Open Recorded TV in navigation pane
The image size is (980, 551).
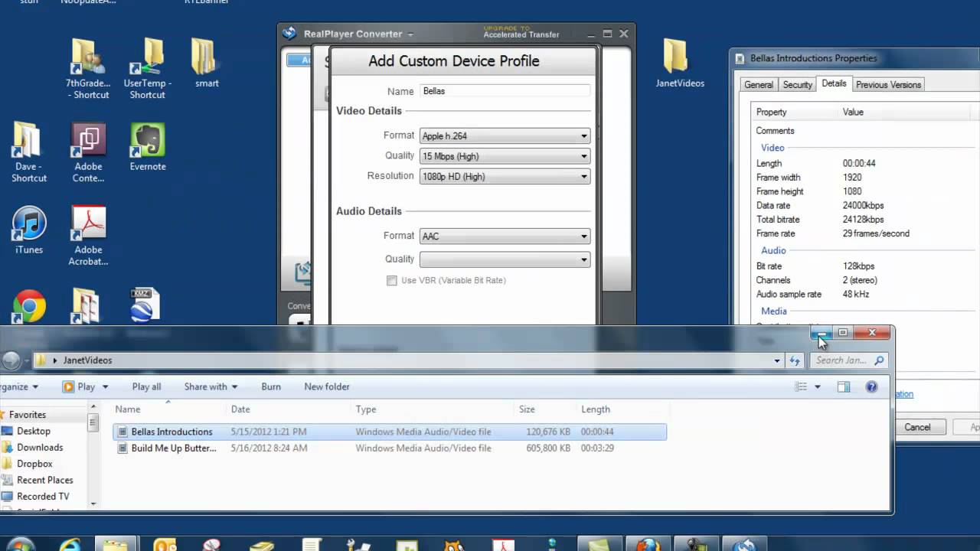43,496
